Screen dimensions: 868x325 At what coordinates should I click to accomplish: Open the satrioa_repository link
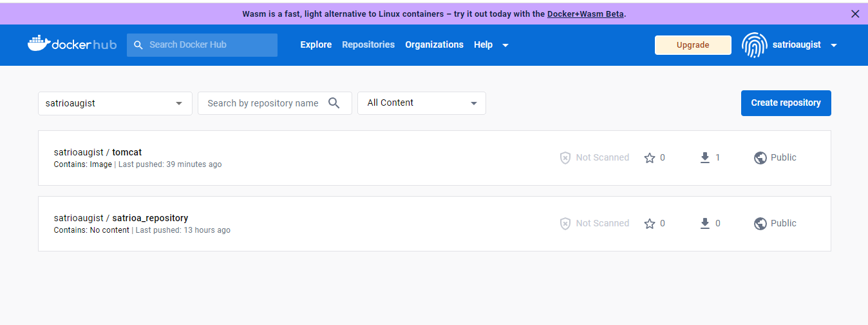[x=150, y=218]
